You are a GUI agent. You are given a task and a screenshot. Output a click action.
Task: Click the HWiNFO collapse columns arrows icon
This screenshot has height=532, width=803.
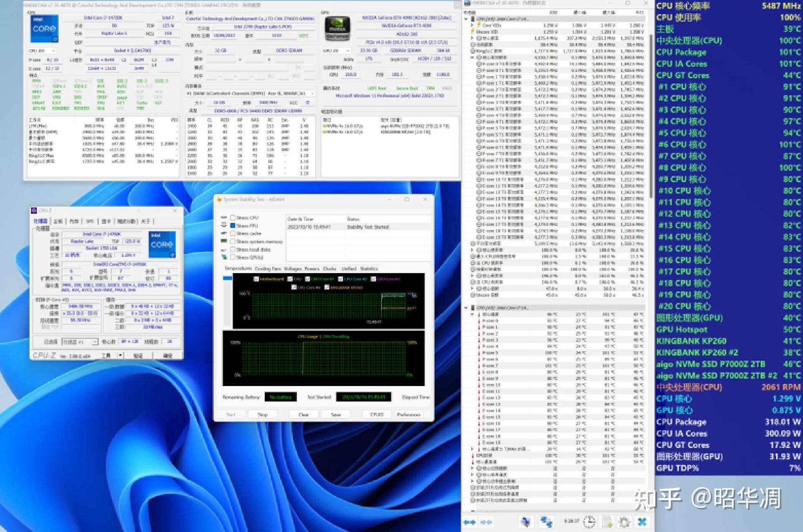coord(487,522)
